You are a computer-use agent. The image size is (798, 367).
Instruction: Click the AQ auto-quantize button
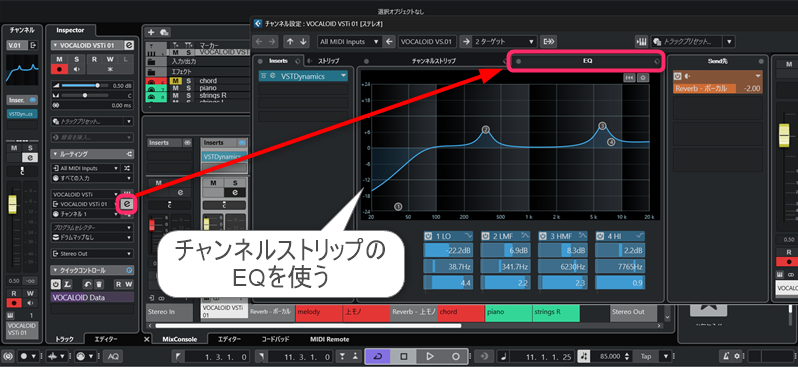tap(113, 356)
